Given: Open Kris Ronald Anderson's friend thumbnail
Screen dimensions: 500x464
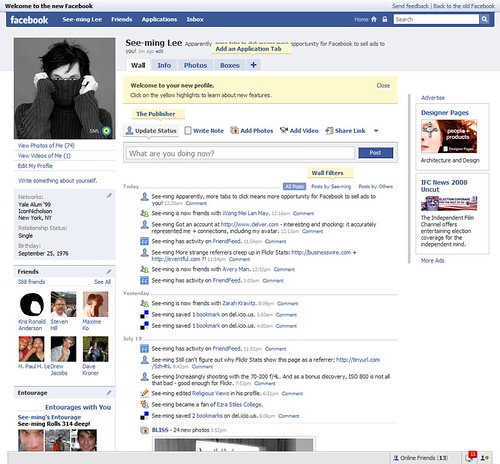Looking at the screenshot, I should click(x=32, y=304).
